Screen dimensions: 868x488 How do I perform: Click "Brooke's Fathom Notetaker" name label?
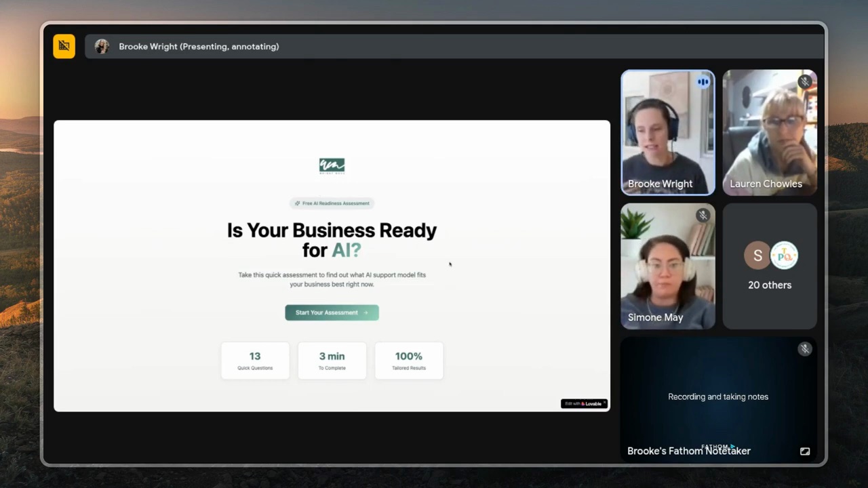pyautogui.click(x=689, y=451)
